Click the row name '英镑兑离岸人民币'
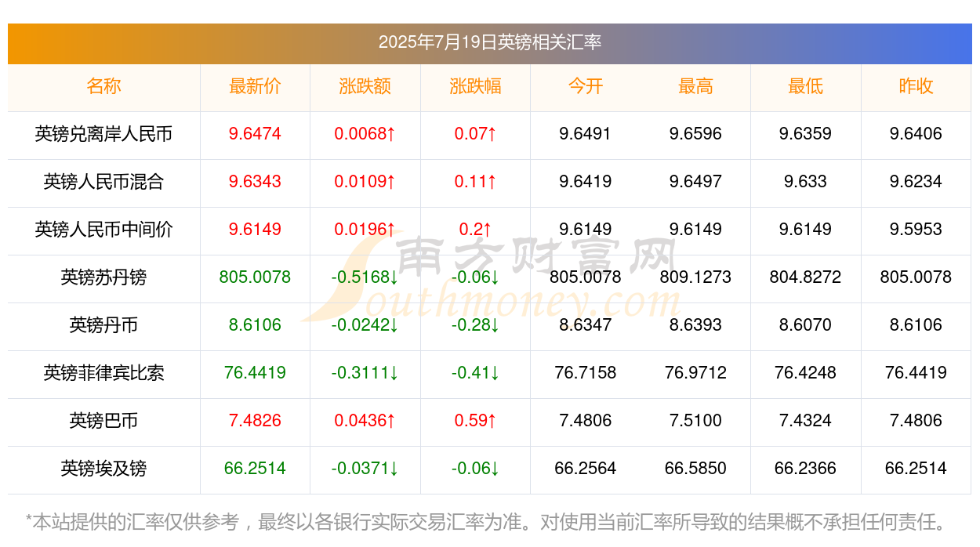Image resolution: width=980 pixels, height=547 pixels. [x=103, y=134]
